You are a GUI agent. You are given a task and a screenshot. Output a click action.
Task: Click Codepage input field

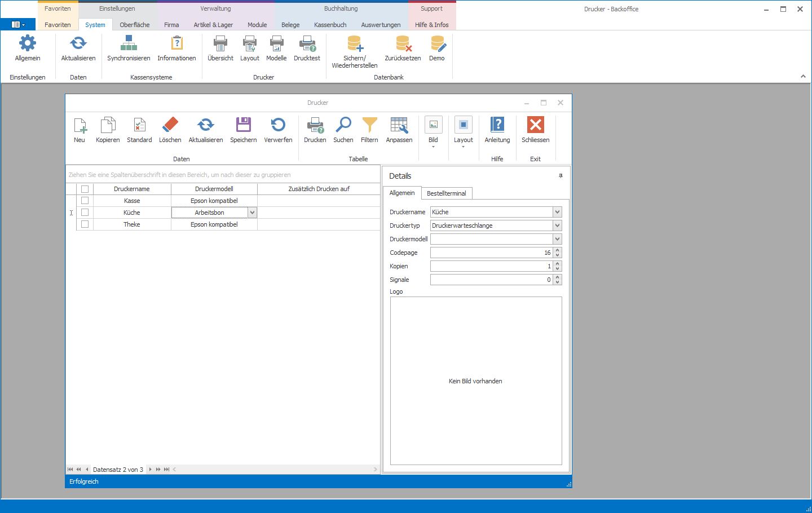491,253
